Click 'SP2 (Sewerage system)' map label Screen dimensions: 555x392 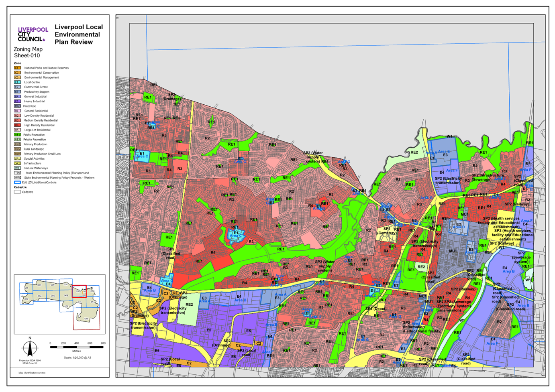point(521,257)
